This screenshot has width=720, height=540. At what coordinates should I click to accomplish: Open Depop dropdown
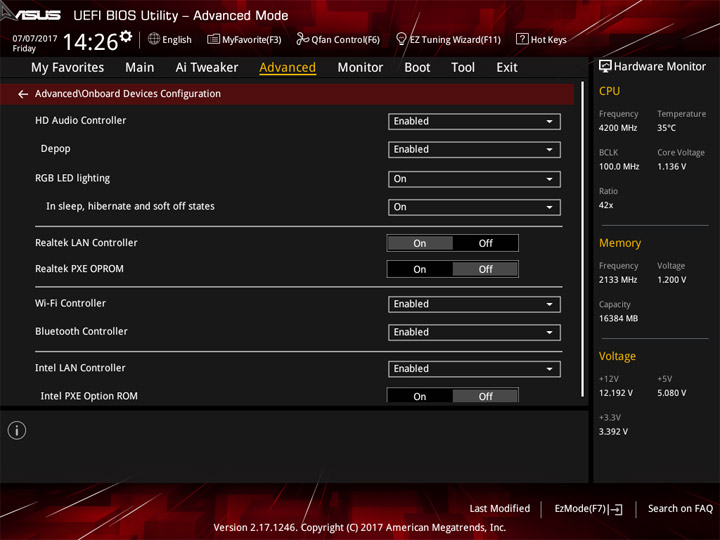(x=474, y=150)
